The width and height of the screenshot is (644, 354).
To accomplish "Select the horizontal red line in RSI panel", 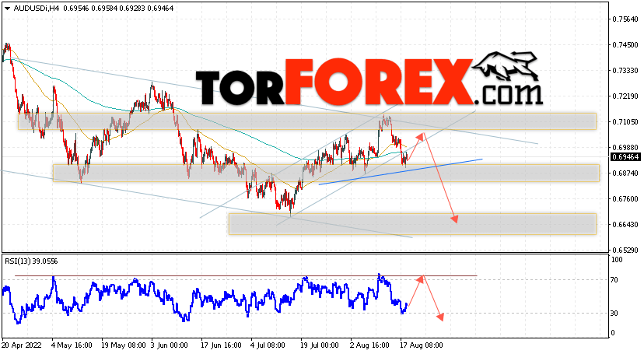I will 246,276.
